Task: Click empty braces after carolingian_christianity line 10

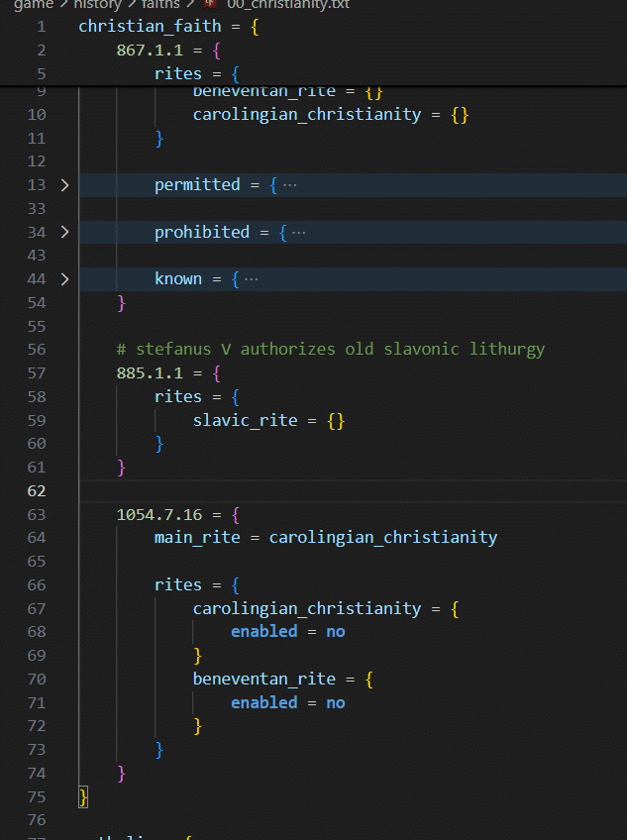Action: [x=460, y=115]
